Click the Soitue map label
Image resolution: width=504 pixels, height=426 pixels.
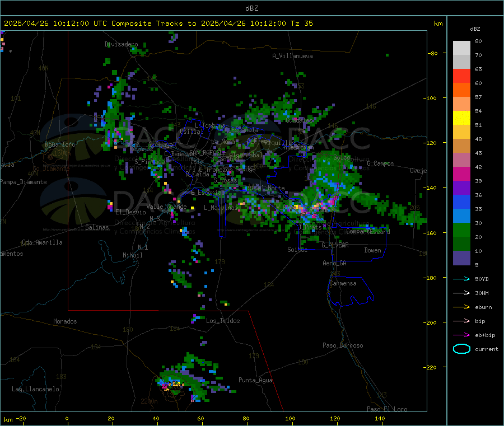[297, 250]
